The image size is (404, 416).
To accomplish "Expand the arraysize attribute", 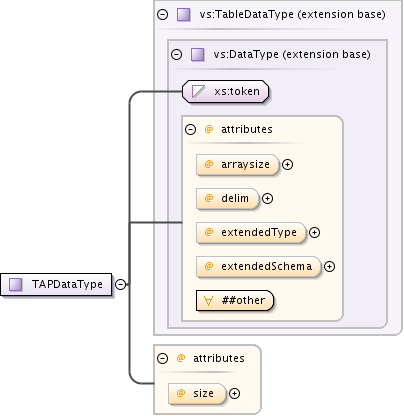I will 287,164.
